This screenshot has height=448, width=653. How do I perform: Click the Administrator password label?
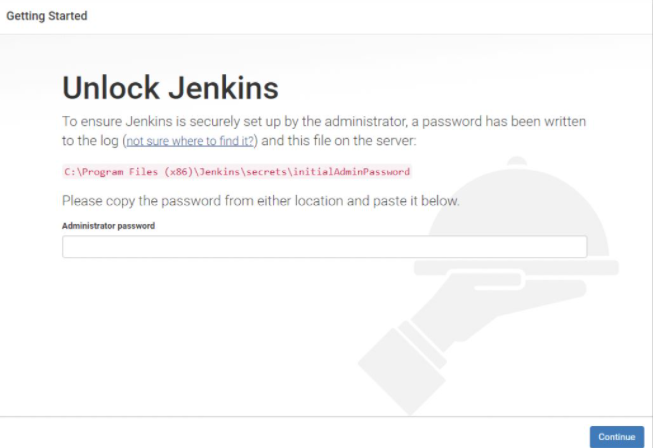(108, 226)
